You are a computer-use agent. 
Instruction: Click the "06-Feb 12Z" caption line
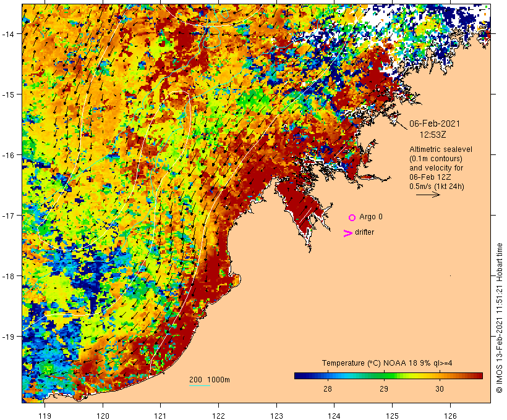(430, 177)
